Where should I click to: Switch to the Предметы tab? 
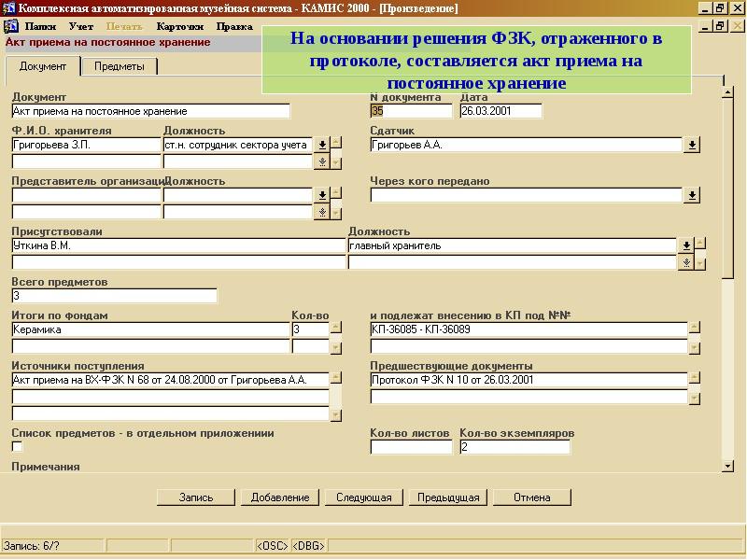click(119, 66)
